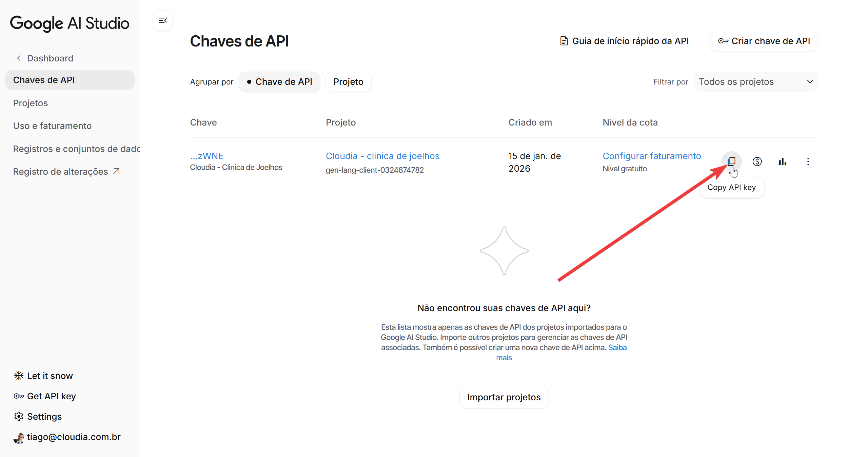The image size is (868, 457).
Task: Copy the ...zWNE API key
Action: [x=731, y=161]
